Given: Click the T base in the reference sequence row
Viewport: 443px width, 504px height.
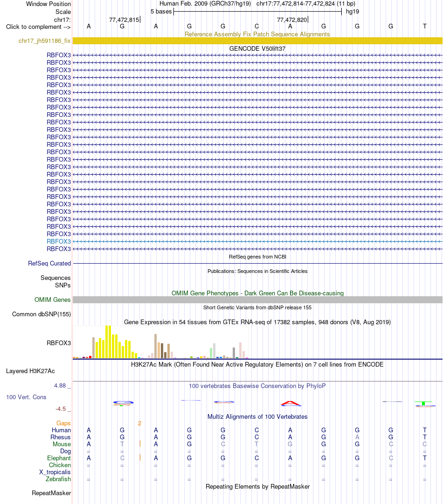Looking at the screenshot, I should 425,27.
